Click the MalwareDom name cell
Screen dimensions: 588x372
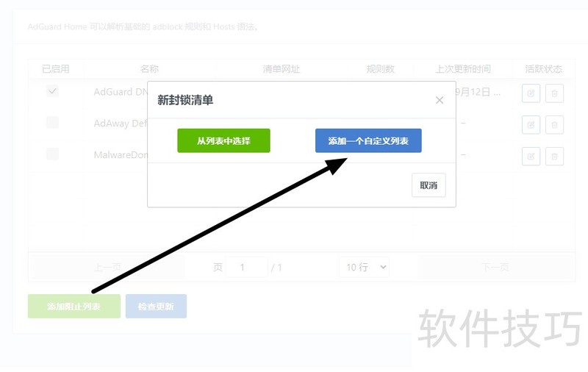[121, 155]
